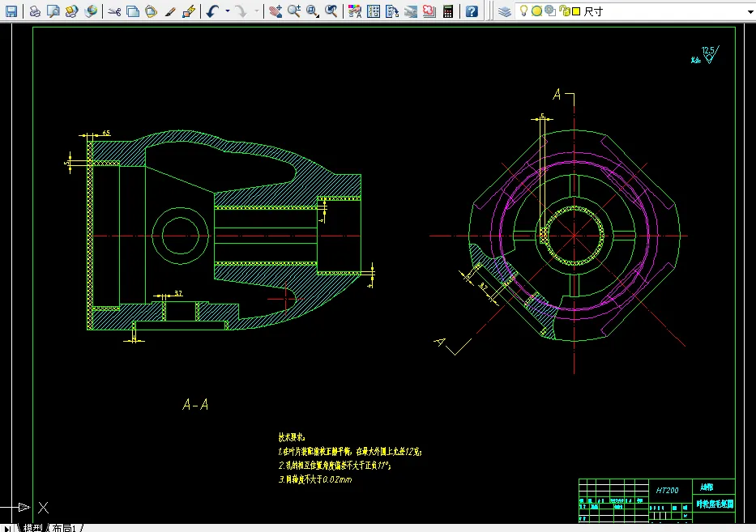Click the greyed Redo arrow icon
Image resolution: width=756 pixels, height=532 pixels.
click(241, 11)
